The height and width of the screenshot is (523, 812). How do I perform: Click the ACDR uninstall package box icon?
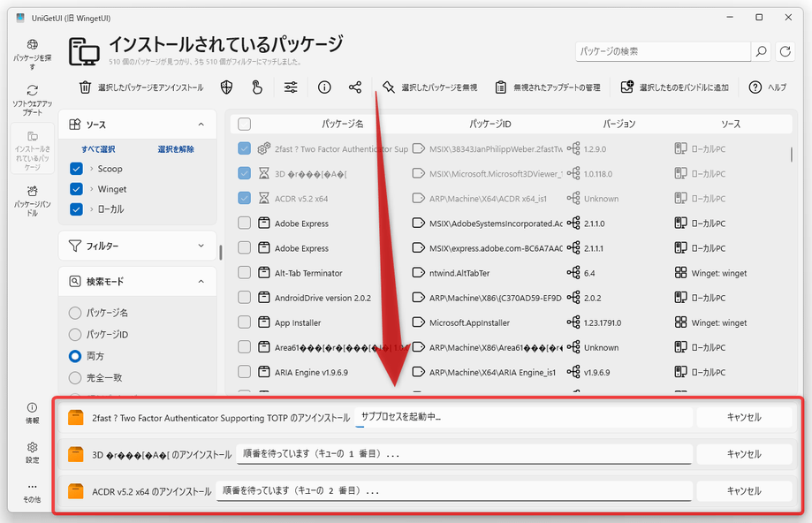click(76, 491)
